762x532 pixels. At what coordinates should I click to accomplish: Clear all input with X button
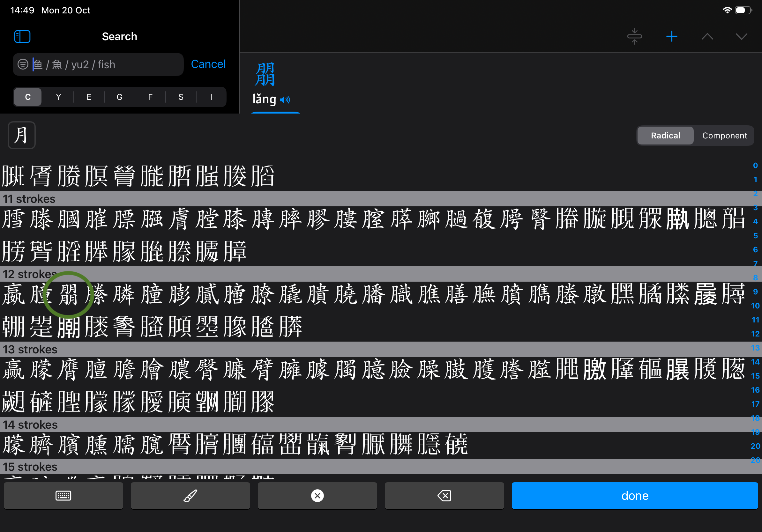point(317,496)
